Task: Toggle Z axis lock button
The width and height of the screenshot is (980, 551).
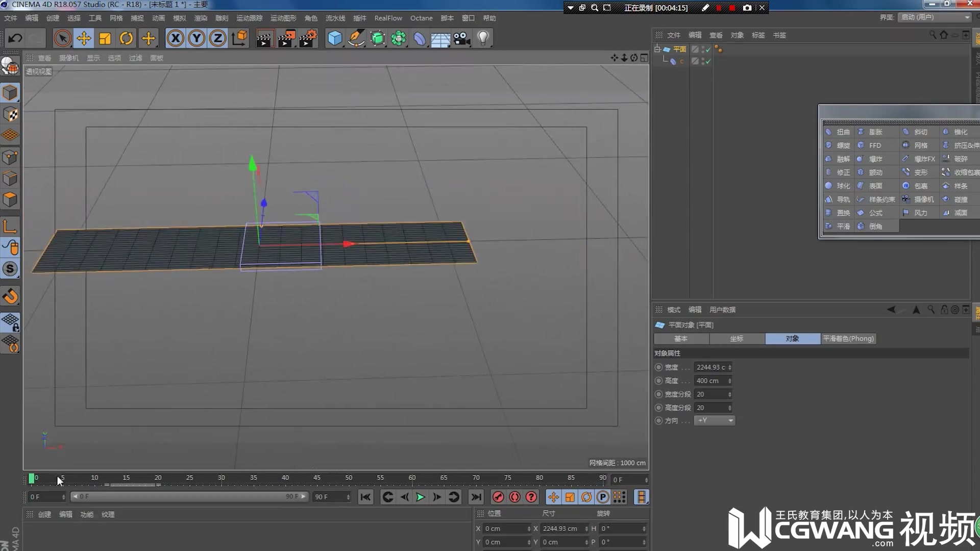Action: coord(218,38)
